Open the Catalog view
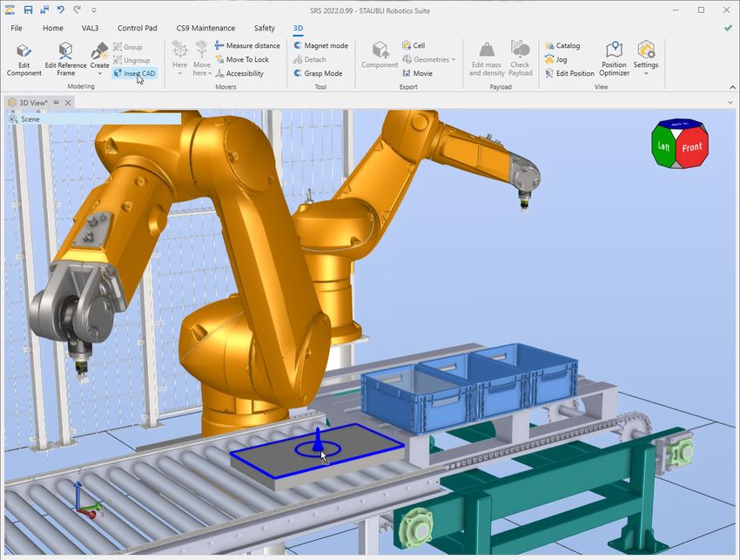 562,46
